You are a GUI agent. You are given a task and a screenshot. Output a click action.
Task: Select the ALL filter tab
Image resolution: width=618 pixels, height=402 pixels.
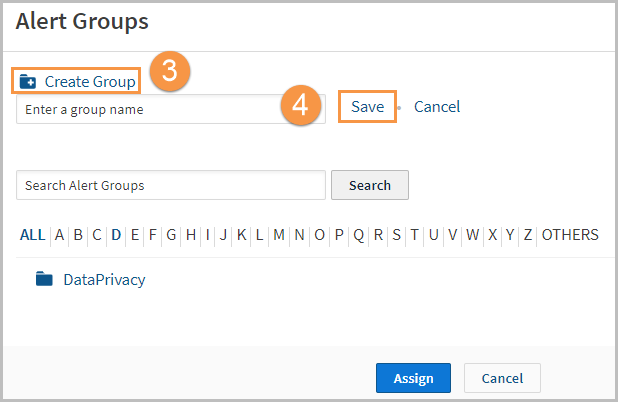point(33,235)
